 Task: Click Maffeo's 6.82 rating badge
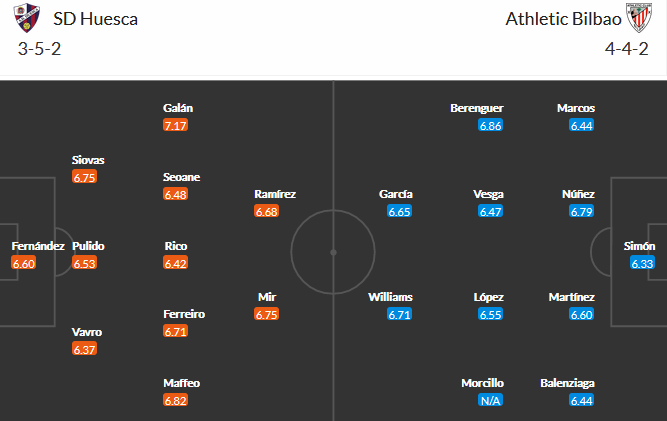(175, 400)
